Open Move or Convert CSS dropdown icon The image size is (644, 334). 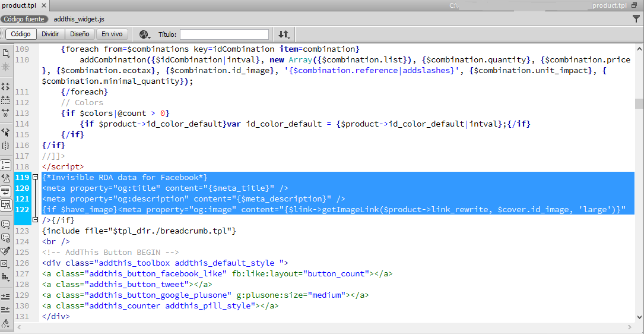(6, 277)
